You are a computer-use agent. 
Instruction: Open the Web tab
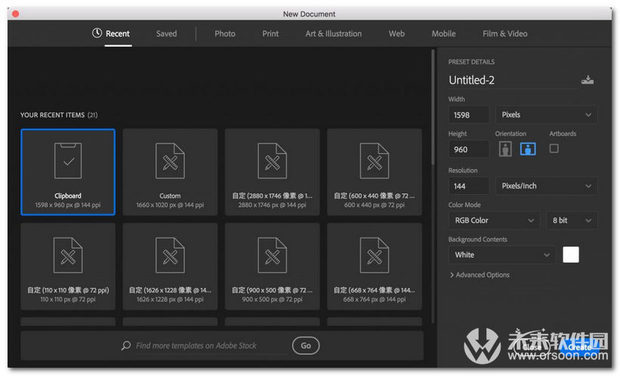click(397, 34)
